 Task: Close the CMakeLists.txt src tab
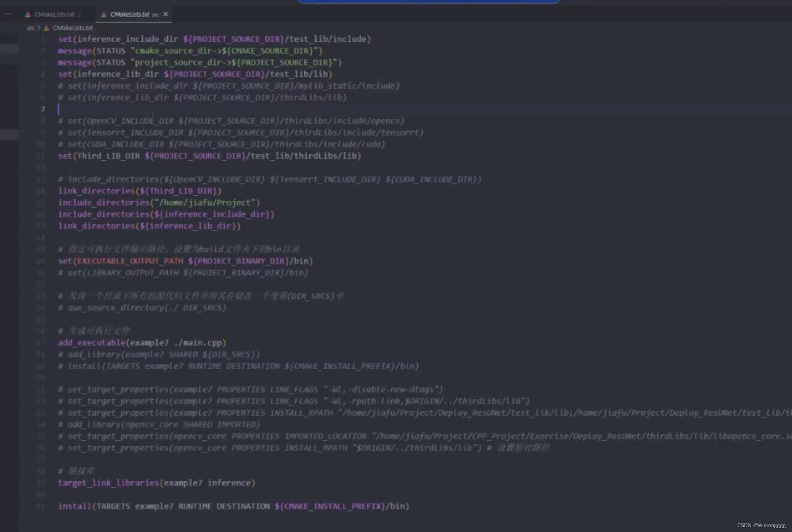(166, 14)
